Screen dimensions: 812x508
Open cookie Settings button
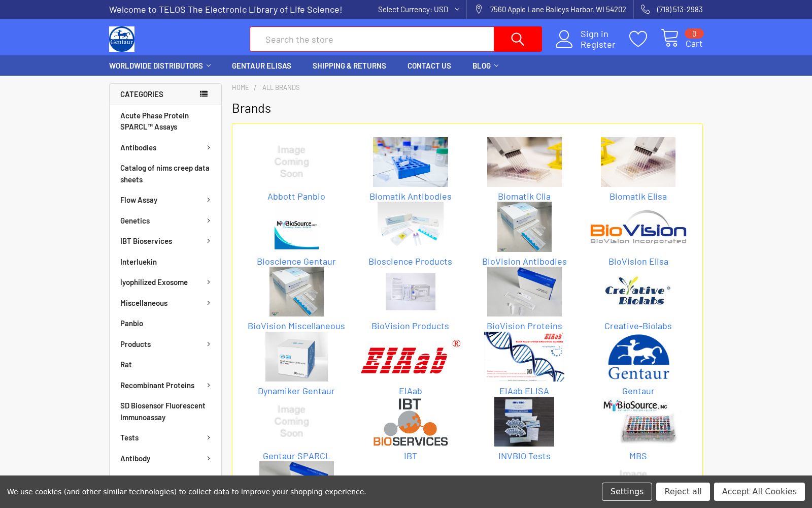627,492
